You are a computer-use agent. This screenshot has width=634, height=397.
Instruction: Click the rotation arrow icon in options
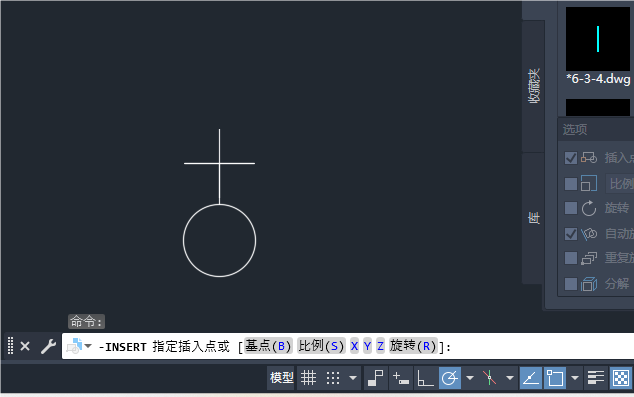coord(589,209)
